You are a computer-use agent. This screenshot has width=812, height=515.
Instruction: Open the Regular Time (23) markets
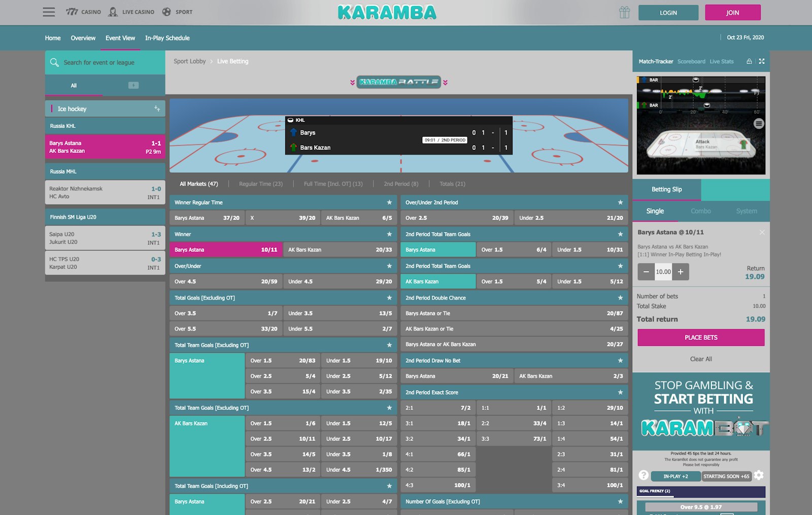pos(261,184)
